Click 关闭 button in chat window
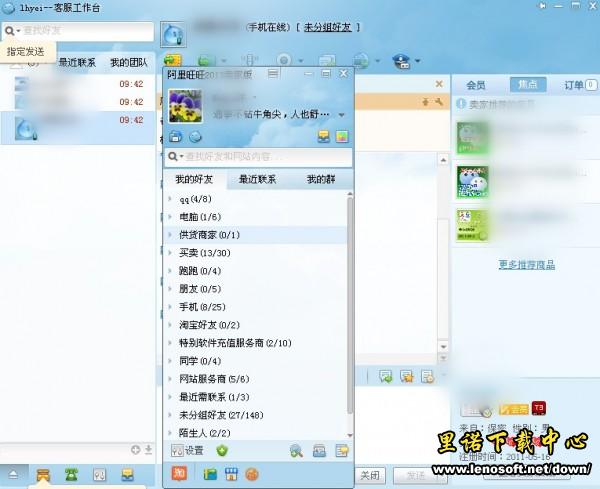The width and height of the screenshot is (600, 489). [370, 476]
